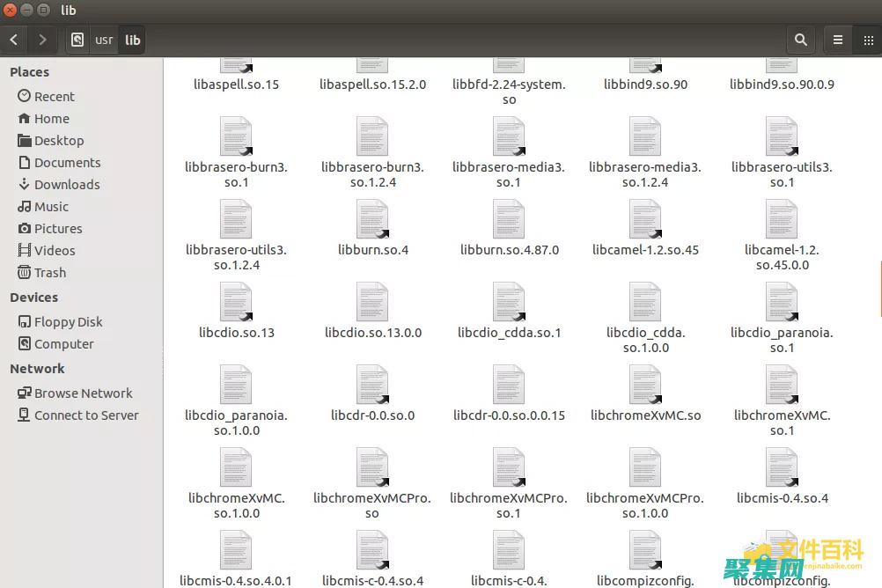This screenshot has height=588, width=882.
Task: Click the back navigation arrow
Action: point(14,40)
